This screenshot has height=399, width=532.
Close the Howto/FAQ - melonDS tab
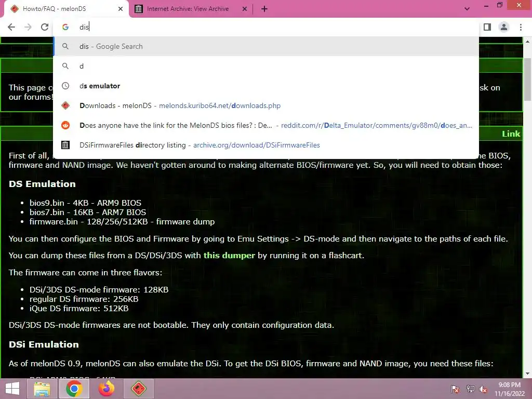(121, 9)
